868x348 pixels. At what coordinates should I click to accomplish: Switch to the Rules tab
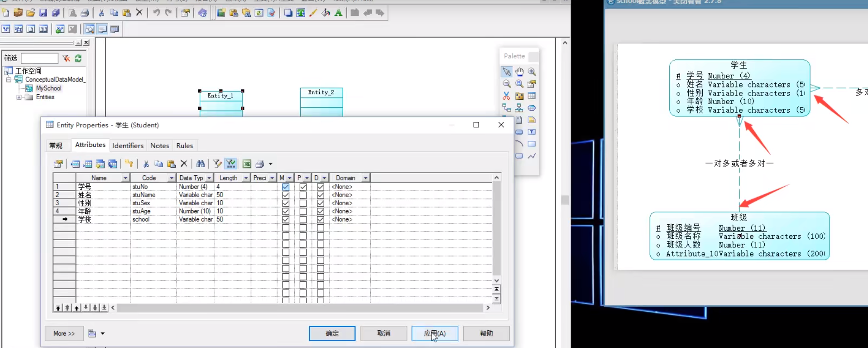pos(185,145)
